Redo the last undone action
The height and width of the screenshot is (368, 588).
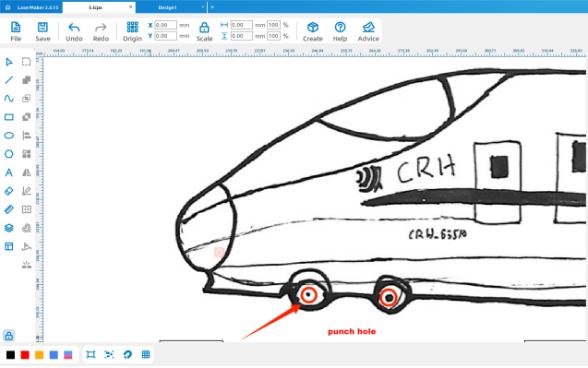[x=101, y=31]
